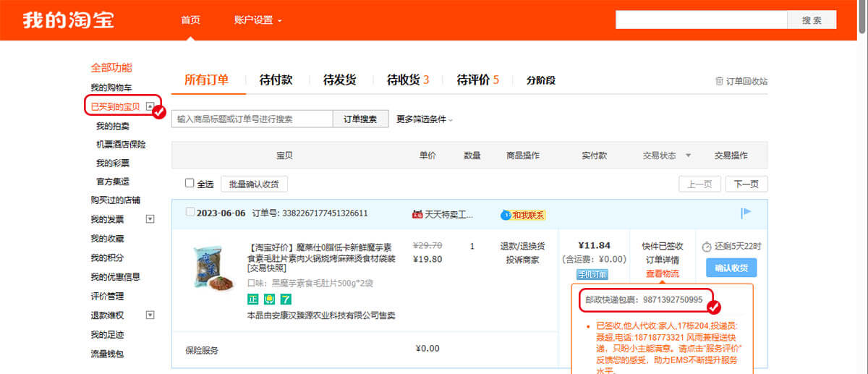The image size is (868, 374).
Task: Click the 订单搜索 button
Action: click(360, 119)
